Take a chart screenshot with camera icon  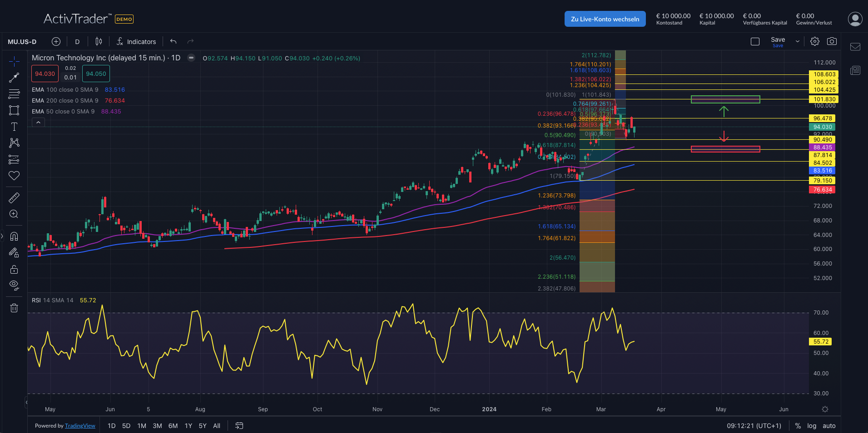(832, 41)
